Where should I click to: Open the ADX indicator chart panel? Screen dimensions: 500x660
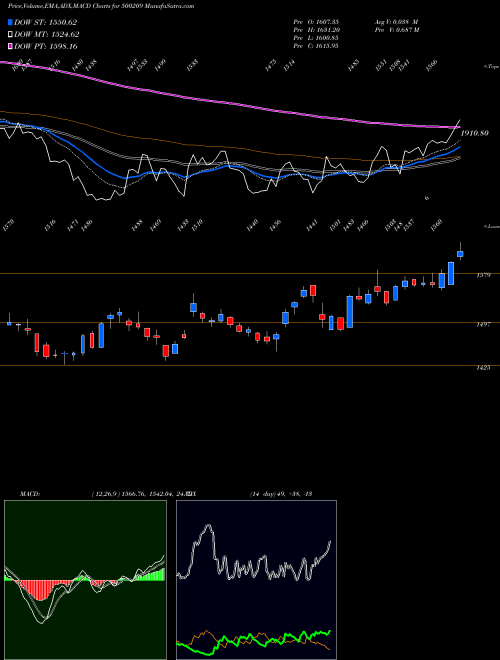click(x=256, y=580)
